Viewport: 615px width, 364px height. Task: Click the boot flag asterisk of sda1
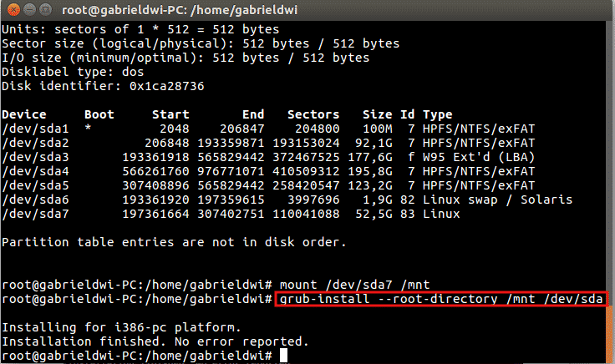[89, 128]
